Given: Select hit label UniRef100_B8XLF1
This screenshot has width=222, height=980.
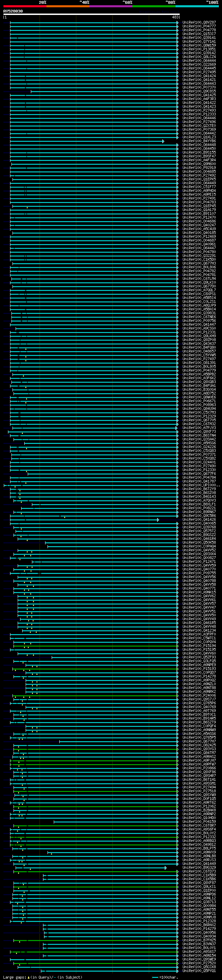Looking at the screenshot, I should point(199,504).
